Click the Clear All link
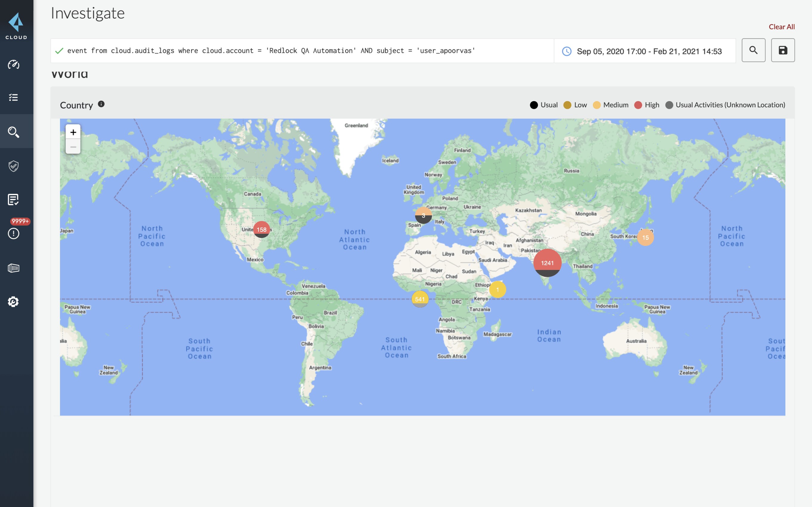Viewport: 812px width, 507px height. point(781,27)
